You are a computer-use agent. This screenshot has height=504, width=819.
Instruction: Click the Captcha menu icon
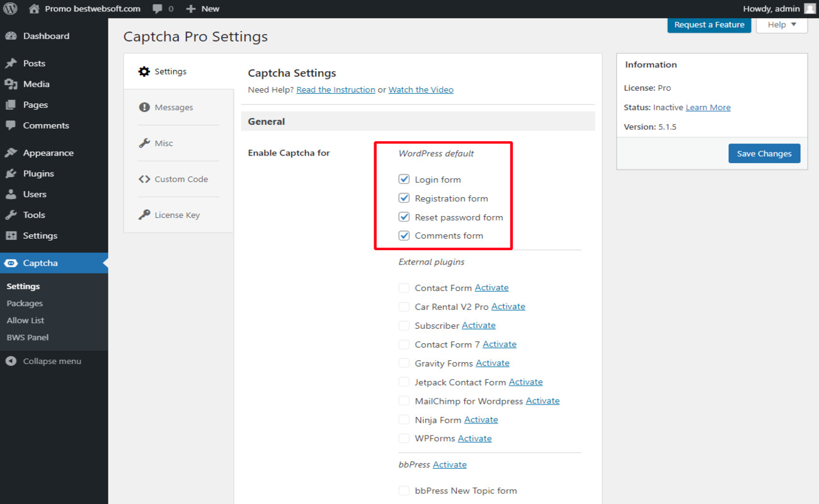[11, 263]
